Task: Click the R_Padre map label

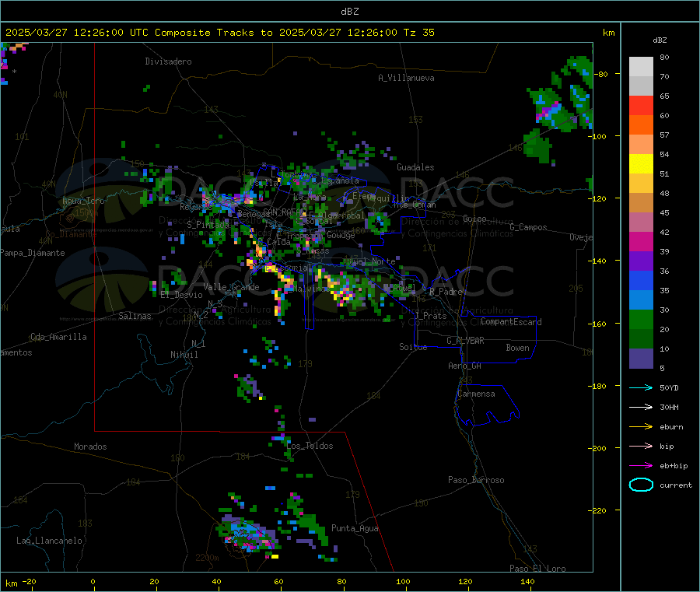Action: (x=446, y=292)
